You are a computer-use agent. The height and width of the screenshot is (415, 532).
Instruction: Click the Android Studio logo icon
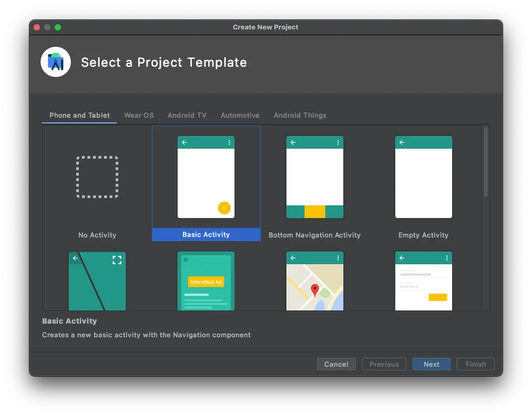click(x=56, y=62)
